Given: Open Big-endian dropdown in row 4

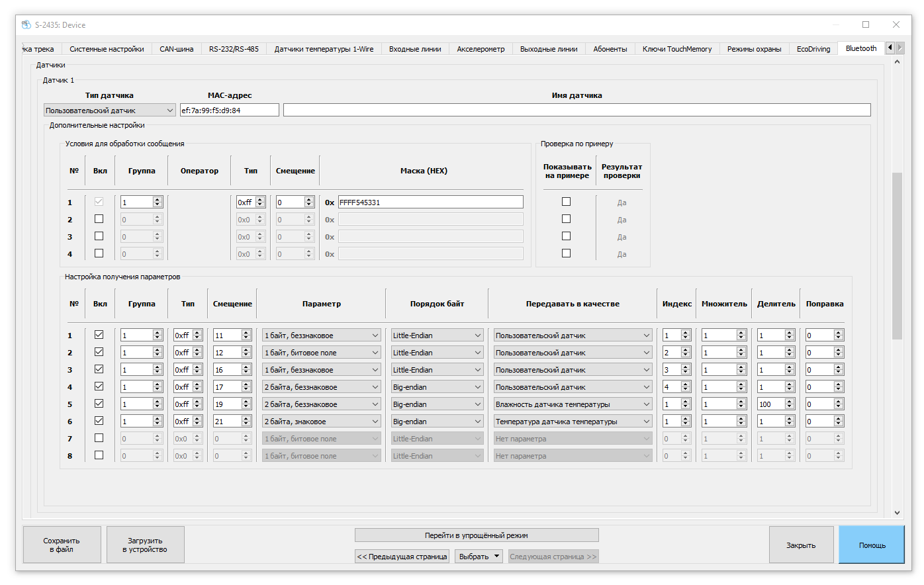Looking at the screenshot, I should (x=437, y=387).
